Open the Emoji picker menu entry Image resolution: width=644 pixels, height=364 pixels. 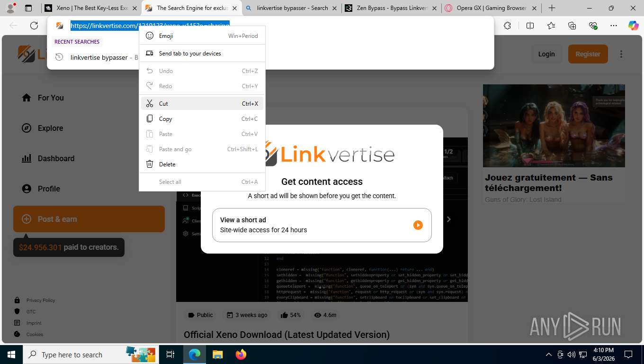(202, 36)
